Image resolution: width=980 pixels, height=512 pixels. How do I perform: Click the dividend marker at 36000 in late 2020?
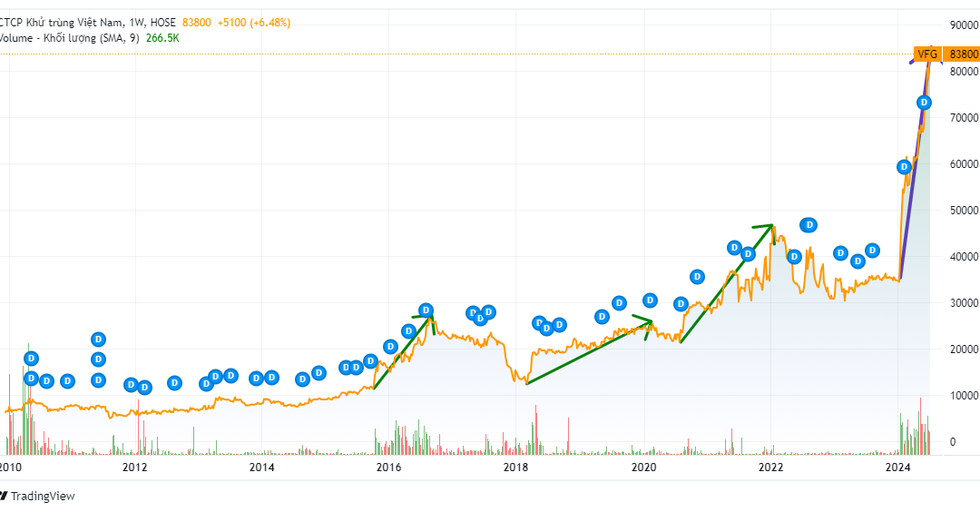(x=697, y=276)
